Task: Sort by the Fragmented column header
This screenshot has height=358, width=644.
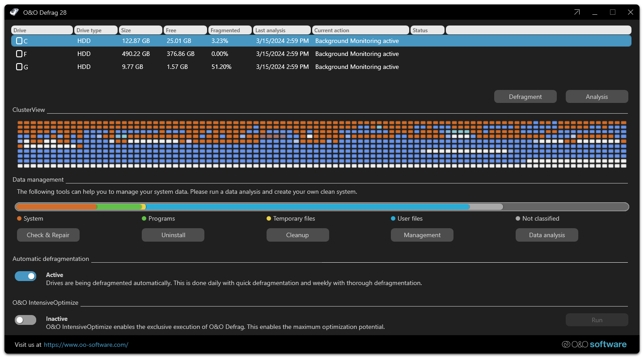Action: pos(230,30)
